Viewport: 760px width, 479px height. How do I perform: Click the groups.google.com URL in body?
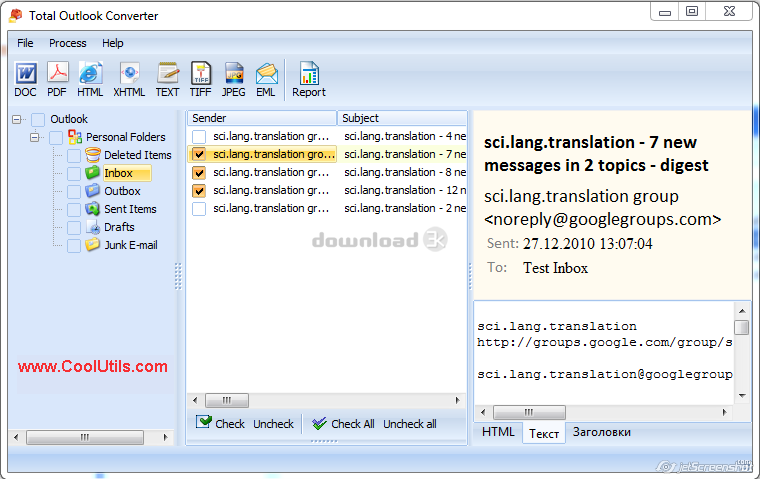pyautogui.click(x=604, y=343)
